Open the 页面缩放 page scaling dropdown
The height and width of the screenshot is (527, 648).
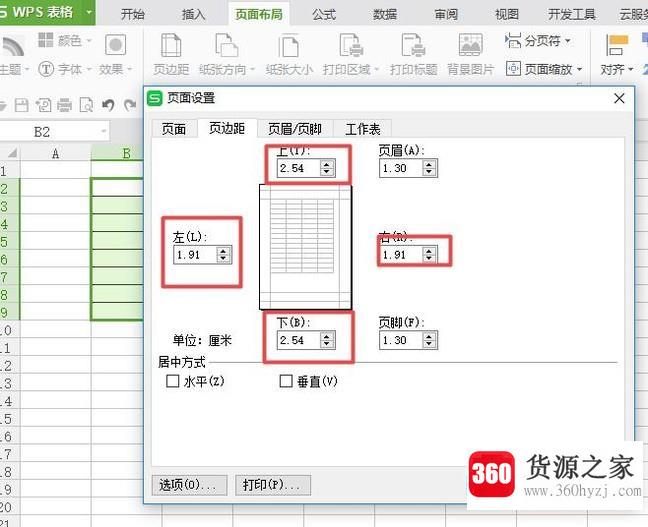544,69
